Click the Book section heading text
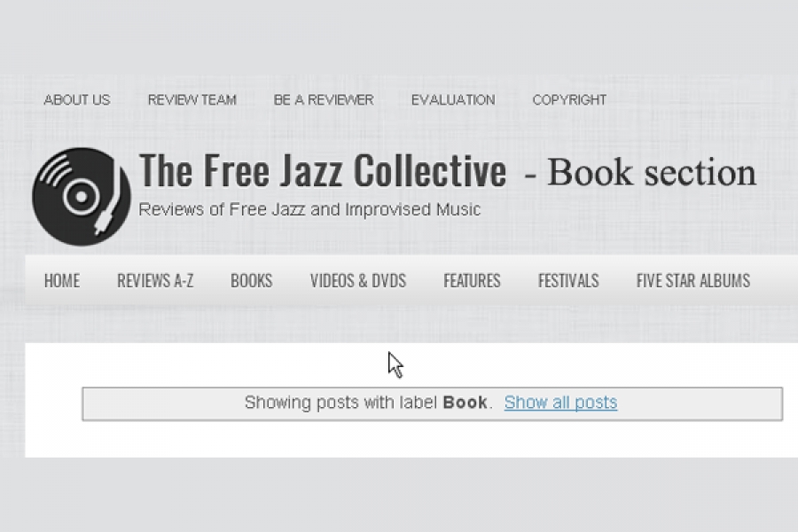The width and height of the screenshot is (798, 532). click(640, 172)
